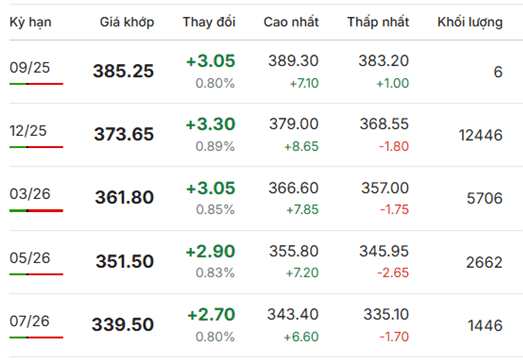Image resolution: width=523 pixels, height=362 pixels.
Task: Select the Cao nhất column header
Action: (291, 22)
